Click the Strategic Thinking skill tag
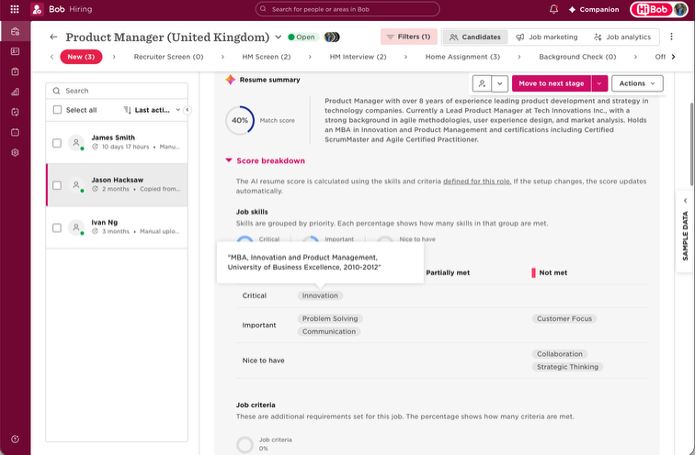 567,367
